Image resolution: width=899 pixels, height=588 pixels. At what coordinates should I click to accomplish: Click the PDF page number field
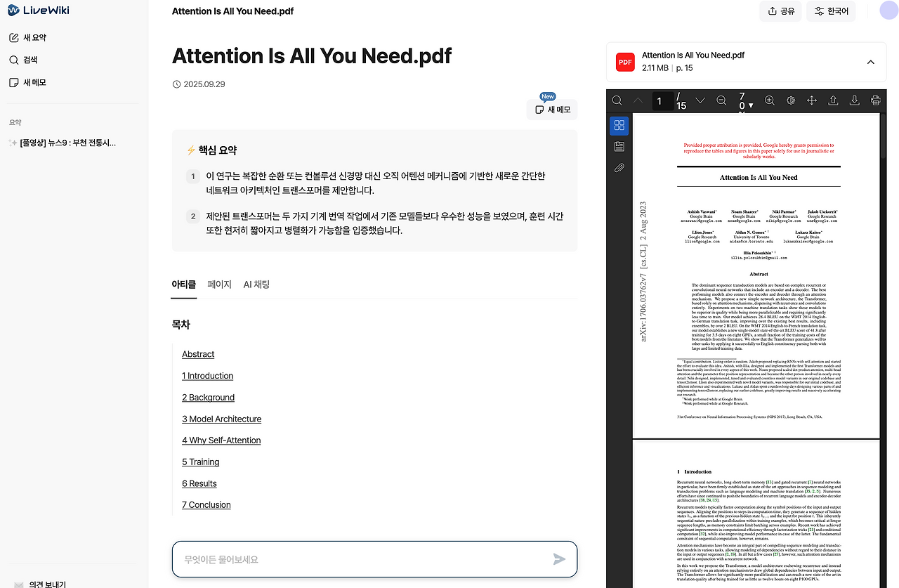pos(662,100)
